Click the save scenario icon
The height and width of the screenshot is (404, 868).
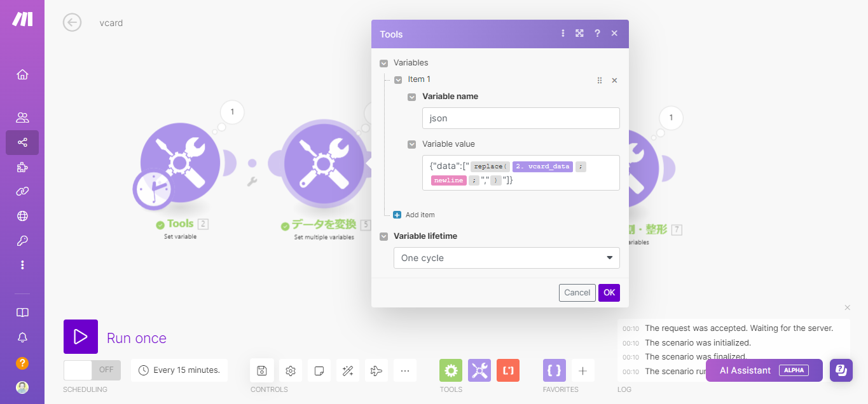click(x=262, y=370)
